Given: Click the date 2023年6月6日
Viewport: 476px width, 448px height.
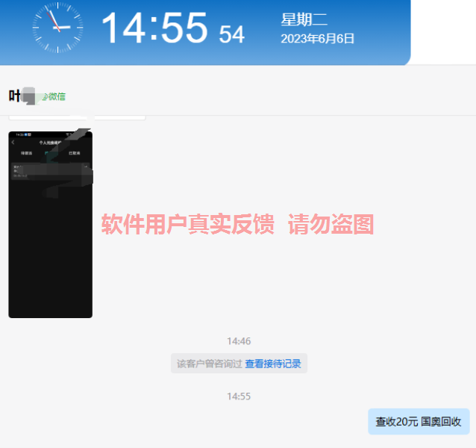Looking at the screenshot, I should [317, 39].
